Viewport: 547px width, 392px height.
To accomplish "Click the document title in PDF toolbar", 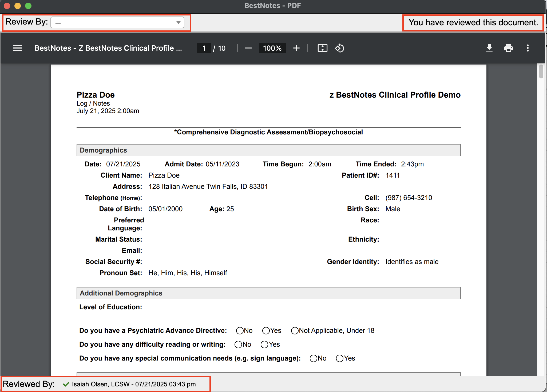I will (x=108, y=48).
